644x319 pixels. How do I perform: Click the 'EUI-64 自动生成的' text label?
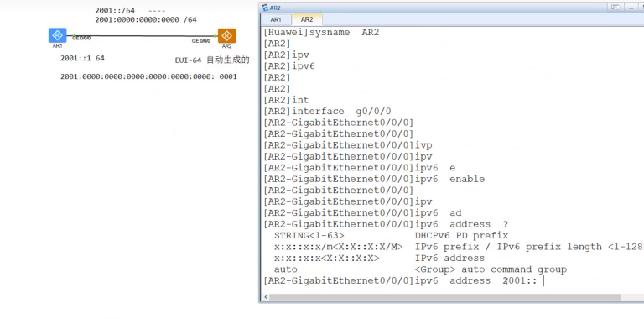coord(212,60)
